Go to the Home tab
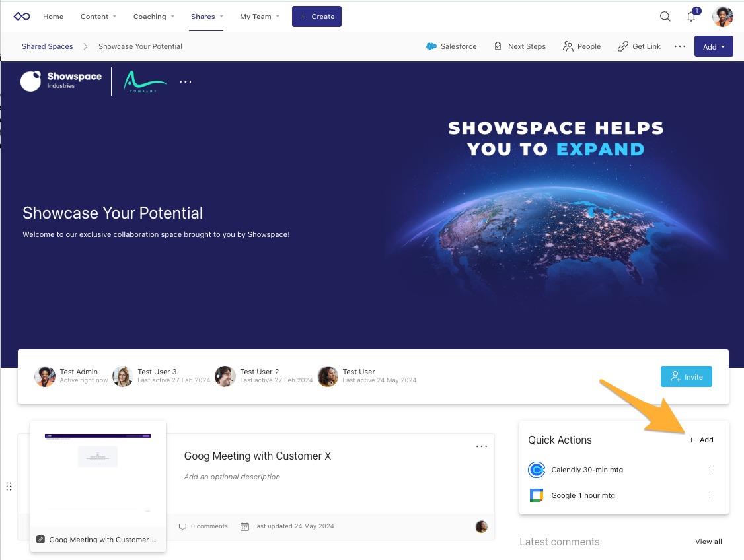Screen dimensions: 744x560 click(53, 17)
